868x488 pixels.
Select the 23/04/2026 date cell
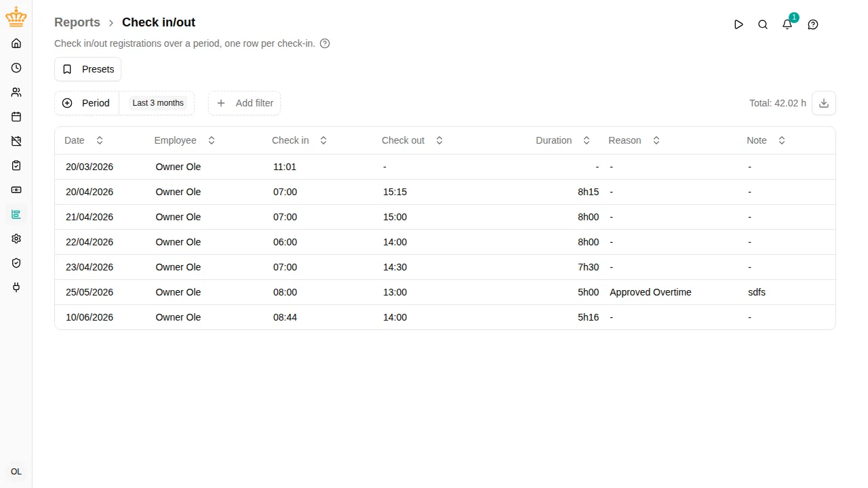(x=90, y=267)
